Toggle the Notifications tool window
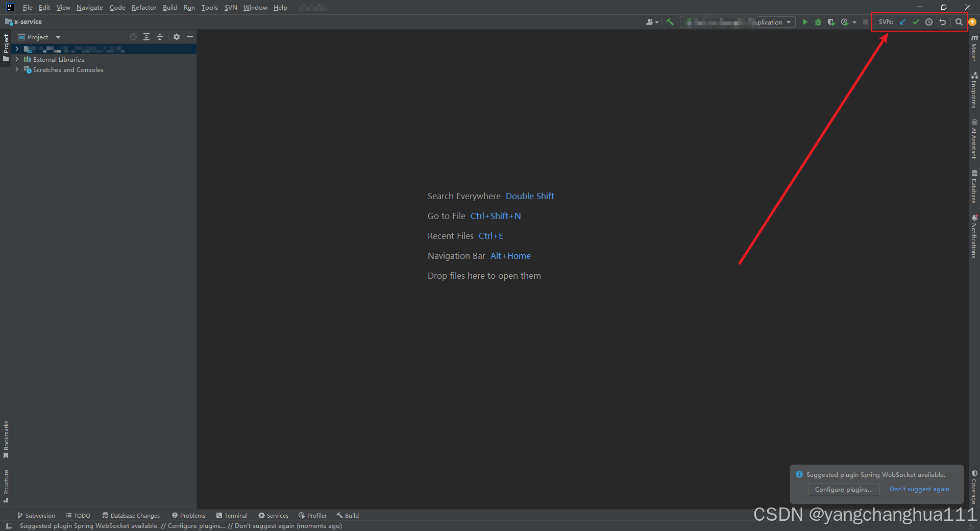The image size is (980, 531). tap(974, 236)
